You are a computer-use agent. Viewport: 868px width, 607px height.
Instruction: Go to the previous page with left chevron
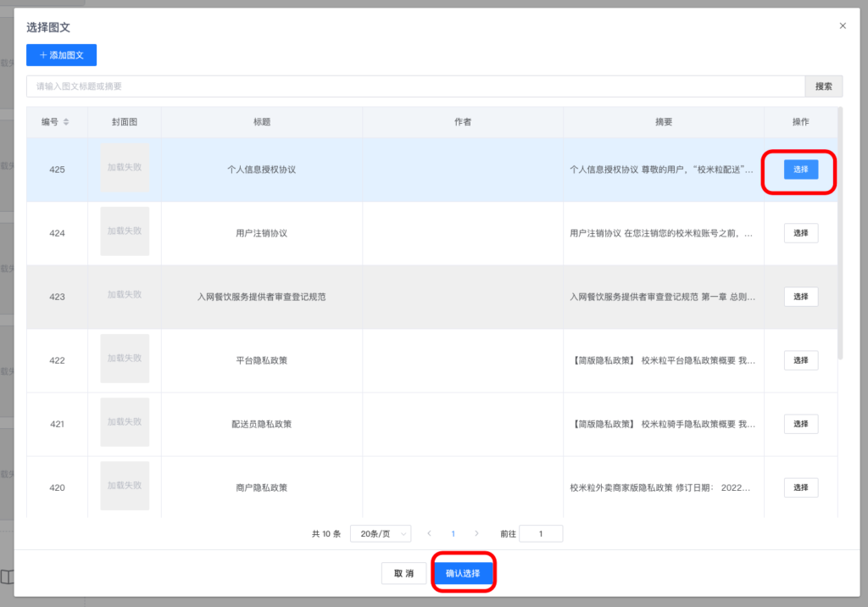pyautogui.click(x=430, y=533)
